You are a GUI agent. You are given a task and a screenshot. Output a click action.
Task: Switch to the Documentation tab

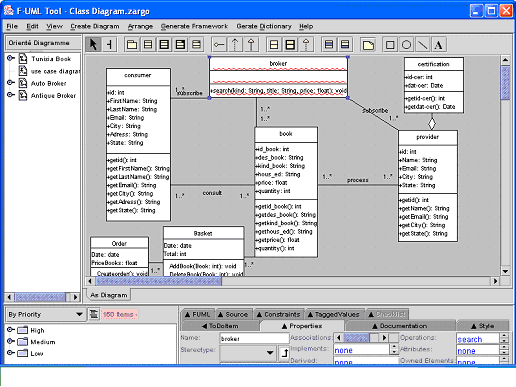400,326
